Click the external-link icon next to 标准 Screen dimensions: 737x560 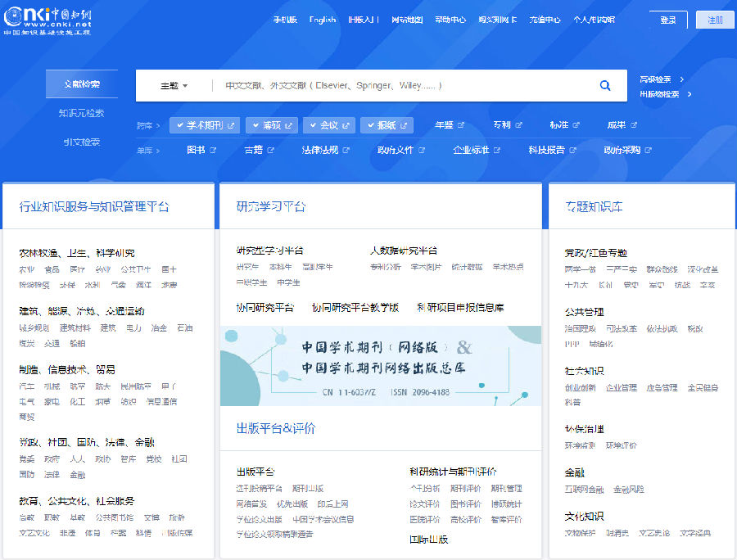pos(576,126)
